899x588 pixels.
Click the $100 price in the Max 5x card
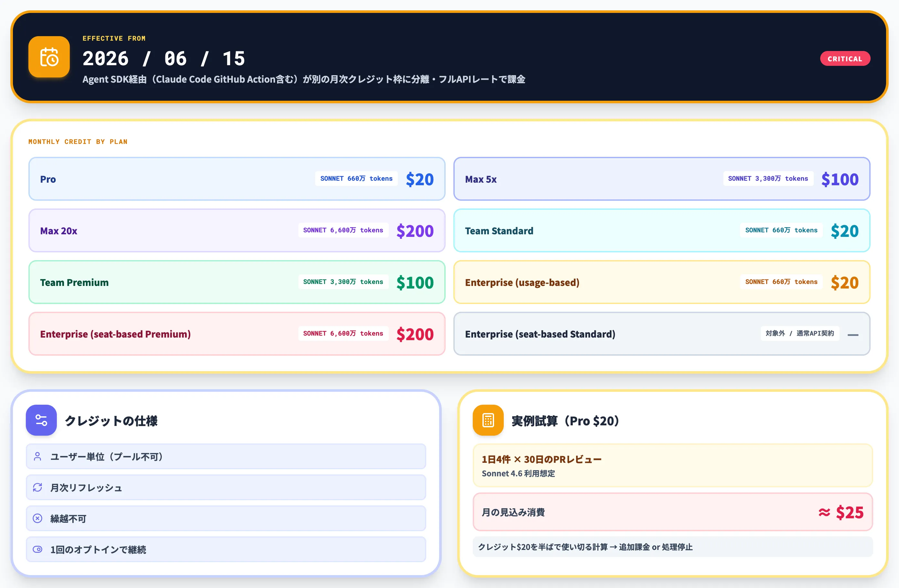tap(840, 179)
